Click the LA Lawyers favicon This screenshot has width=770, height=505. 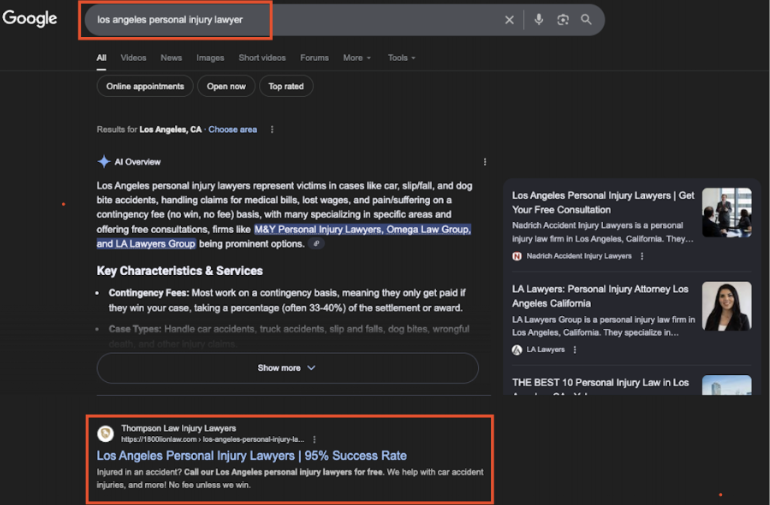tap(517, 350)
